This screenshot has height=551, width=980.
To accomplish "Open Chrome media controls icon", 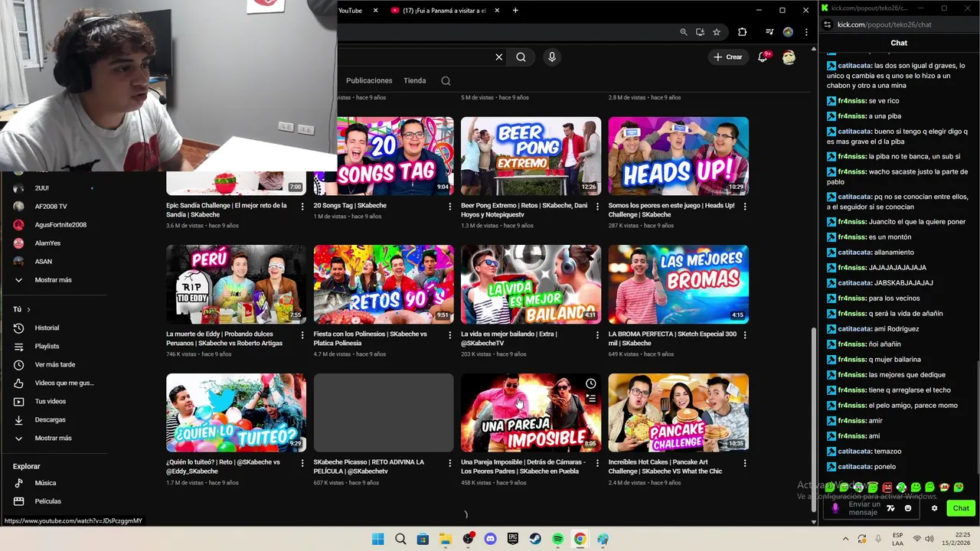I will [x=769, y=32].
